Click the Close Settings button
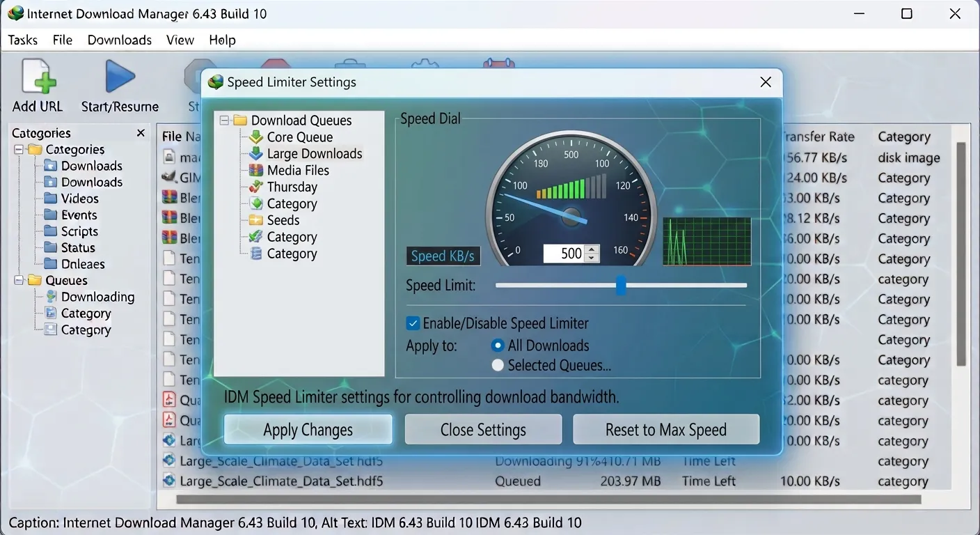 pyautogui.click(x=483, y=430)
